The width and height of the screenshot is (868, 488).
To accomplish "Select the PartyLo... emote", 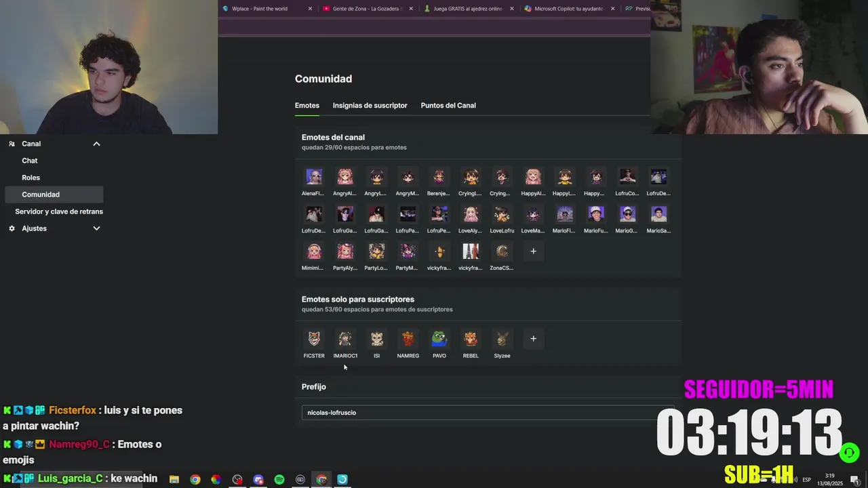I will 376,251.
